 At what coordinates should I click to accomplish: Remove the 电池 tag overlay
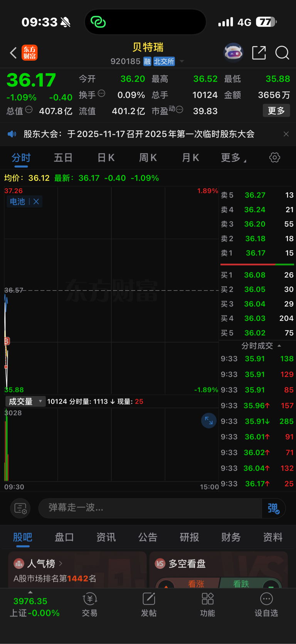click(36, 201)
